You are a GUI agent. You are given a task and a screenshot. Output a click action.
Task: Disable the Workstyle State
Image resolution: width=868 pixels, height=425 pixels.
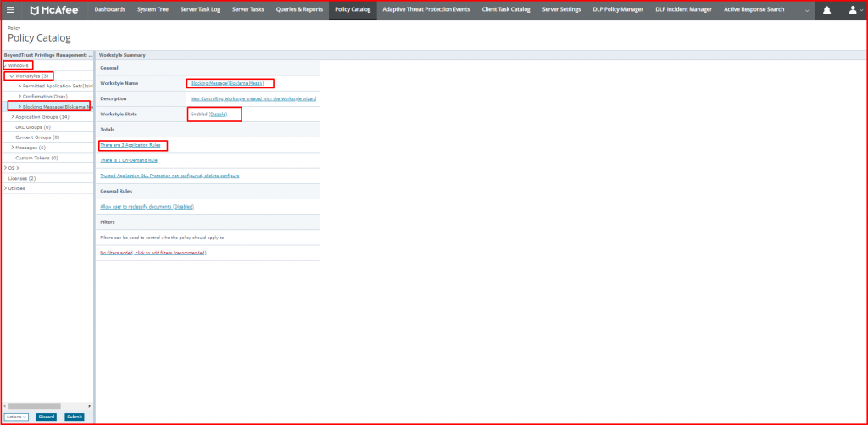[218, 114]
